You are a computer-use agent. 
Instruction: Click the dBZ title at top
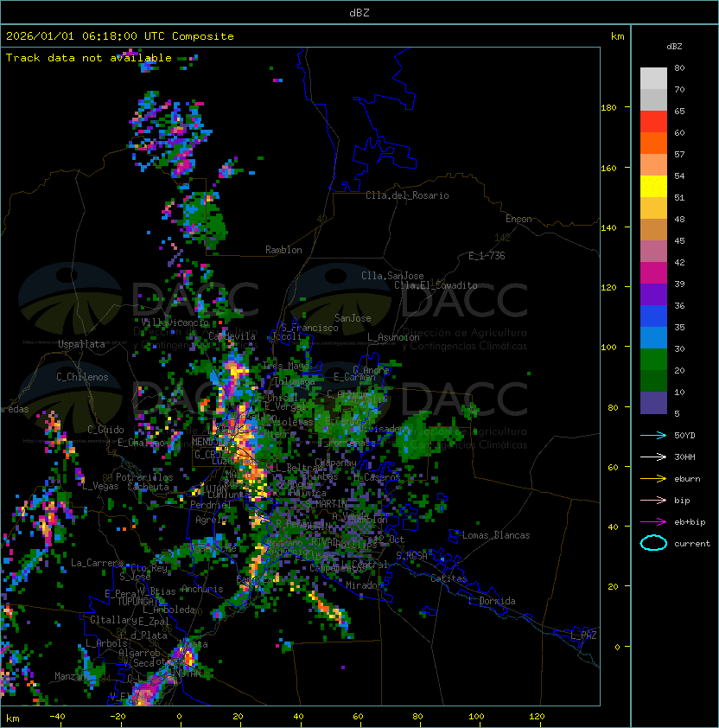[359, 12]
